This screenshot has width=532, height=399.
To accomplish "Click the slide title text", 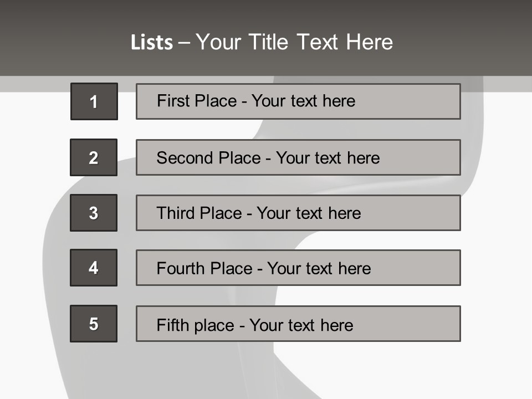I will 262,42.
